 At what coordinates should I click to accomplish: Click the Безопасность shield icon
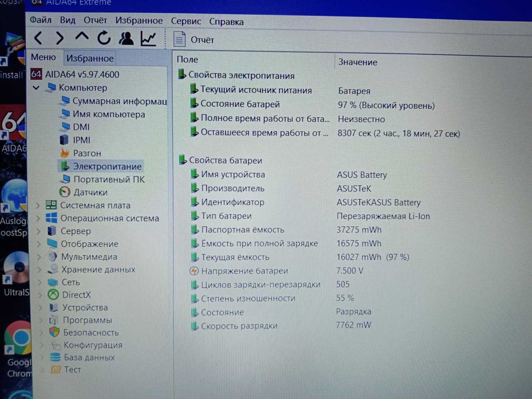tap(54, 332)
